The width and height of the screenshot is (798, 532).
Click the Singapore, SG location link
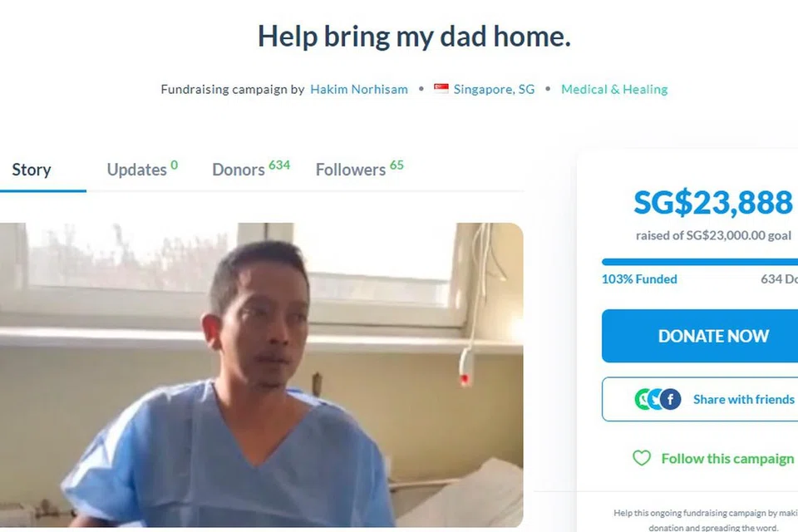[x=494, y=89]
